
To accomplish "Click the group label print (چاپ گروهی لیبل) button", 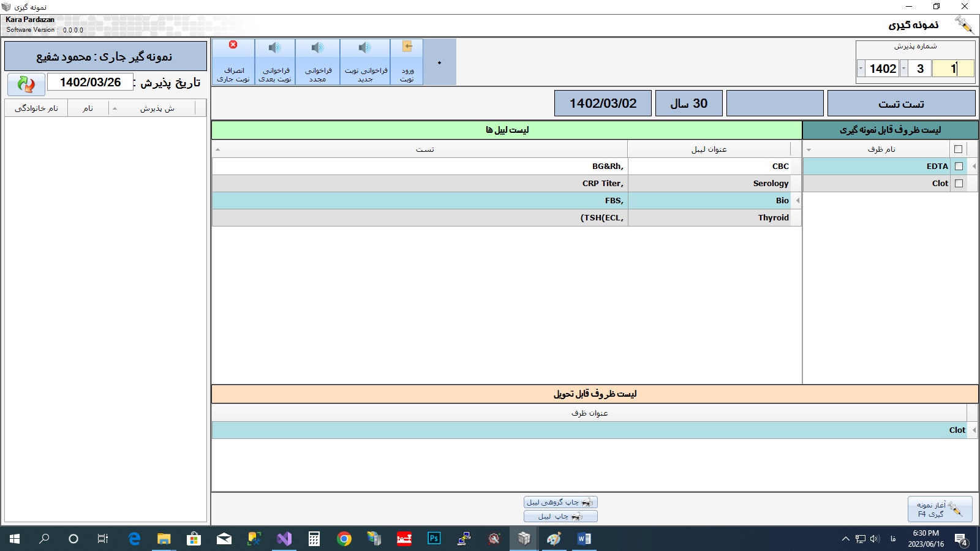I will [560, 502].
